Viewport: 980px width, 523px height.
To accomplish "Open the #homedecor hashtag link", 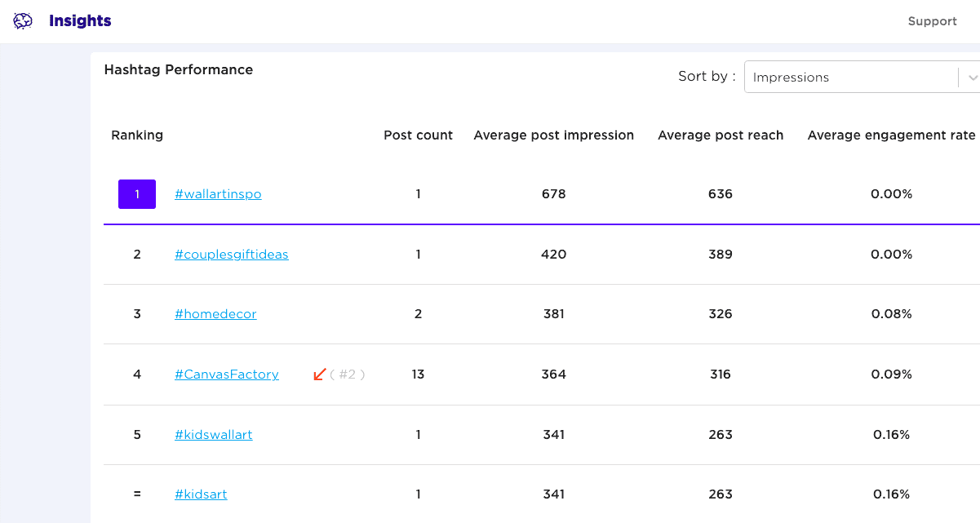I will tap(215, 314).
